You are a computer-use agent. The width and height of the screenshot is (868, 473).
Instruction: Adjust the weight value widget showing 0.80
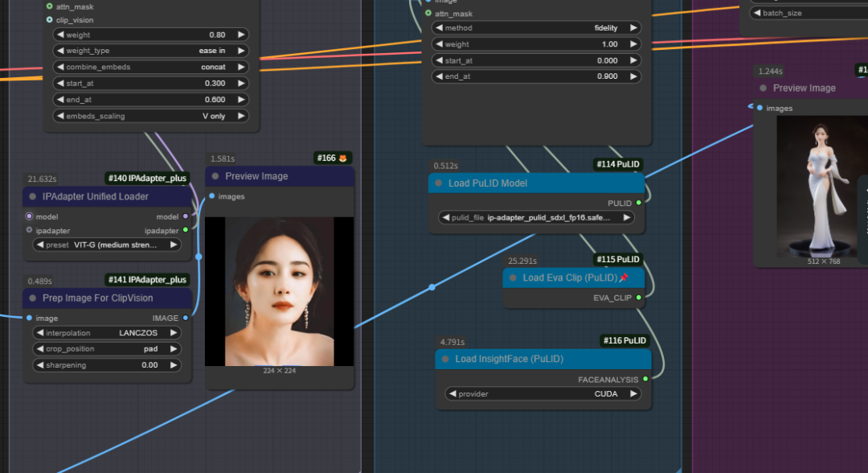pyautogui.click(x=150, y=35)
